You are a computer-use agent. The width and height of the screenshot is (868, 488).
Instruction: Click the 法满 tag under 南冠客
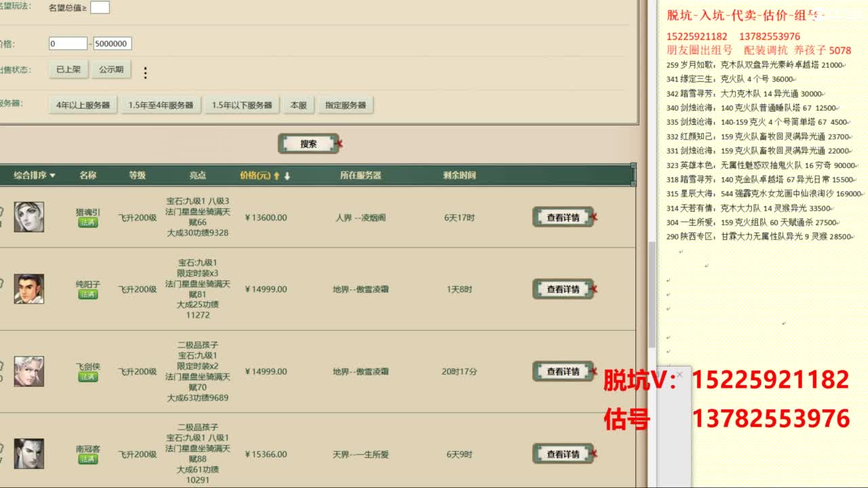pos(88,460)
